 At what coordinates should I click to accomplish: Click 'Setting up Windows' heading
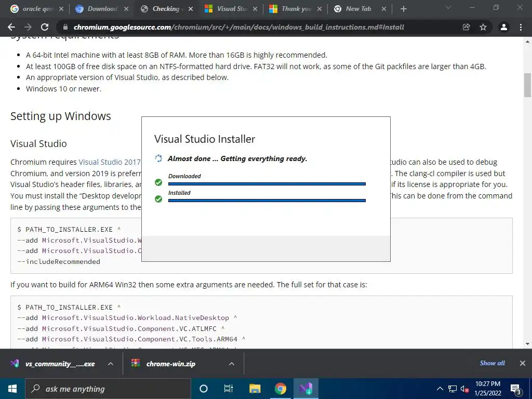point(61,116)
